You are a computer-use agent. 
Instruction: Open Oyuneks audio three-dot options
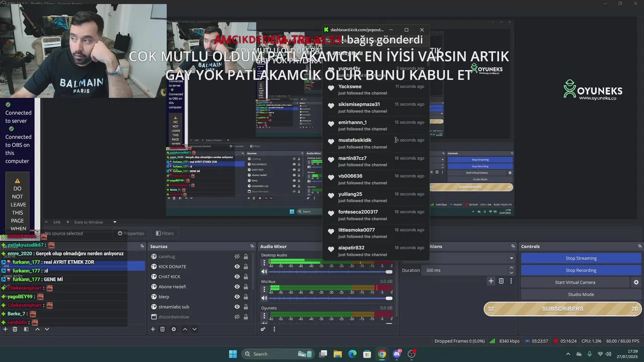point(264,316)
